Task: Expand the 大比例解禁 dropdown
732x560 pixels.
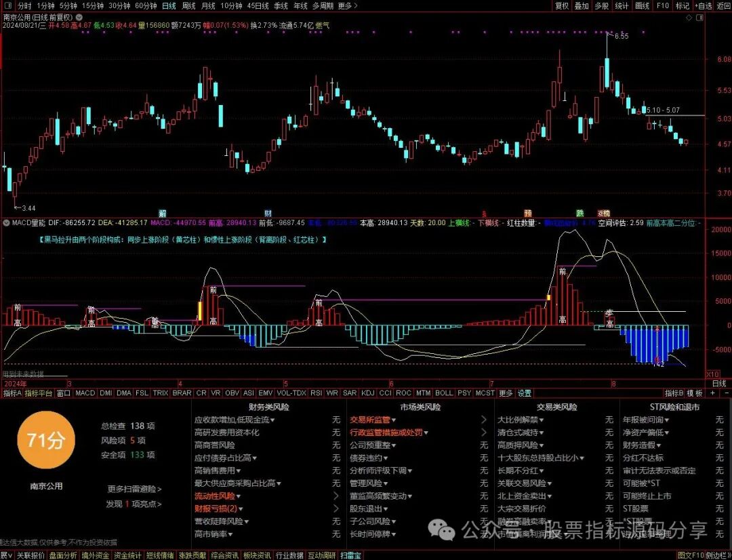Action: click(x=541, y=420)
